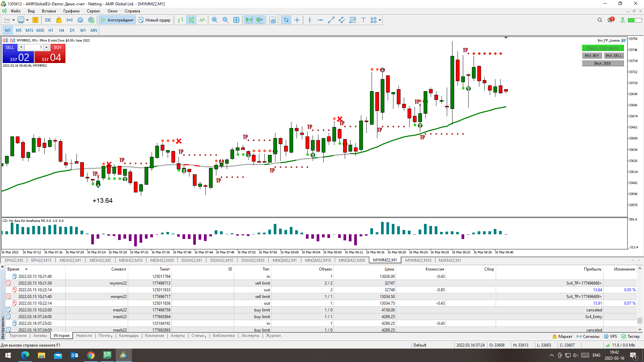Toggle the Вкл.SELL button on the chart
The width and height of the screenshot is (644, 362).
[613, 56]
